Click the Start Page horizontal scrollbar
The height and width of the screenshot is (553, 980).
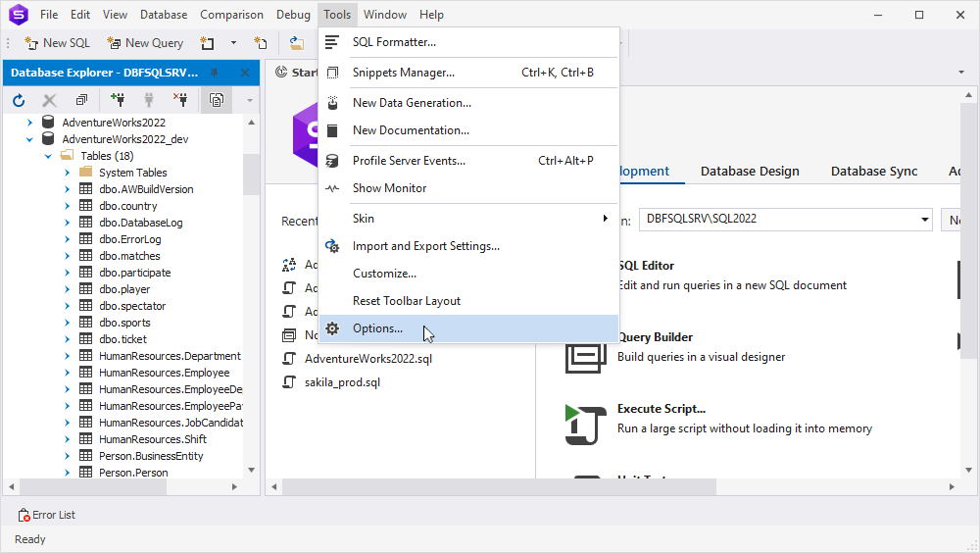pyautogui.click(x=498, y=486)
